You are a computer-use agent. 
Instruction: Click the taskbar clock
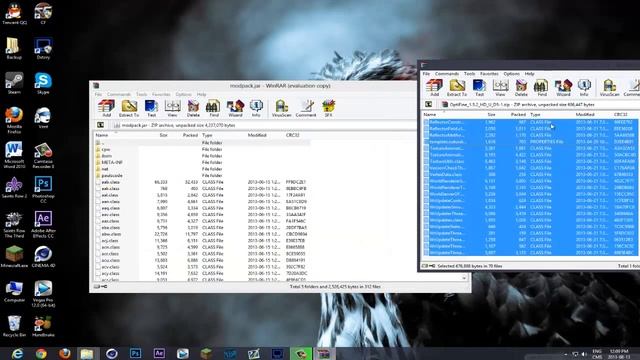619,354
